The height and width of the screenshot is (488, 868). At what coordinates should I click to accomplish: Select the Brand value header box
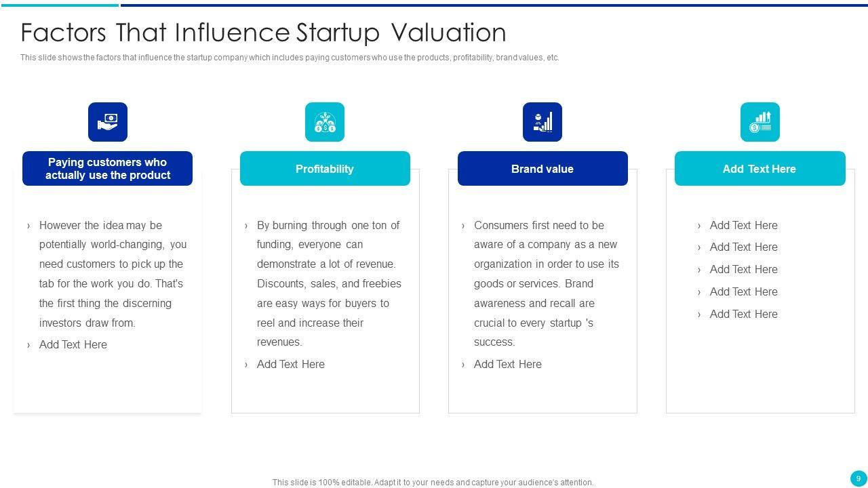tap(542, 169)
